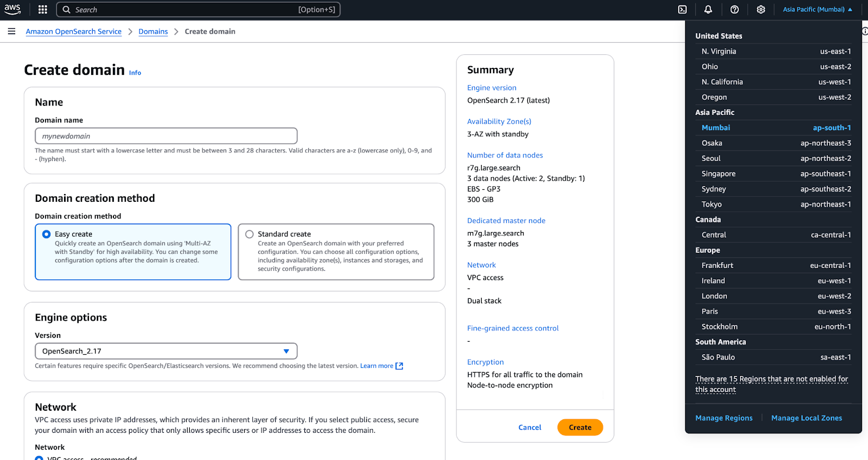Select Oregon us-west-2 region
The width and height of the screenshot is (868, 460).
click(x=776, y=97)
